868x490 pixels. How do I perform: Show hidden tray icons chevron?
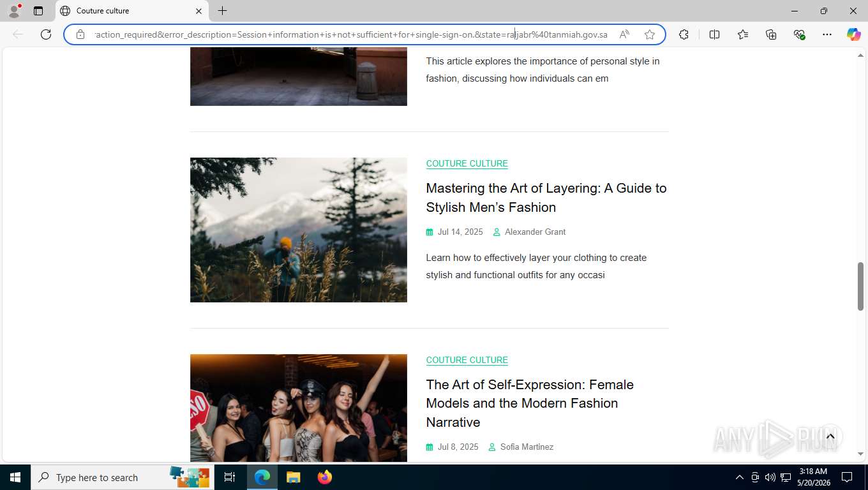pyautogui.click(x=740, y=477)
